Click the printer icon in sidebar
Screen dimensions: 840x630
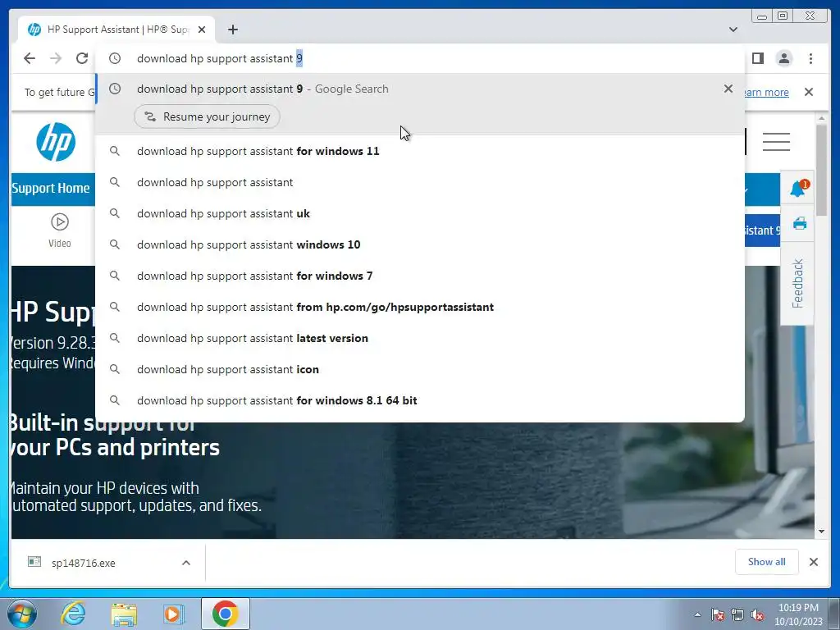click(800, 223)
